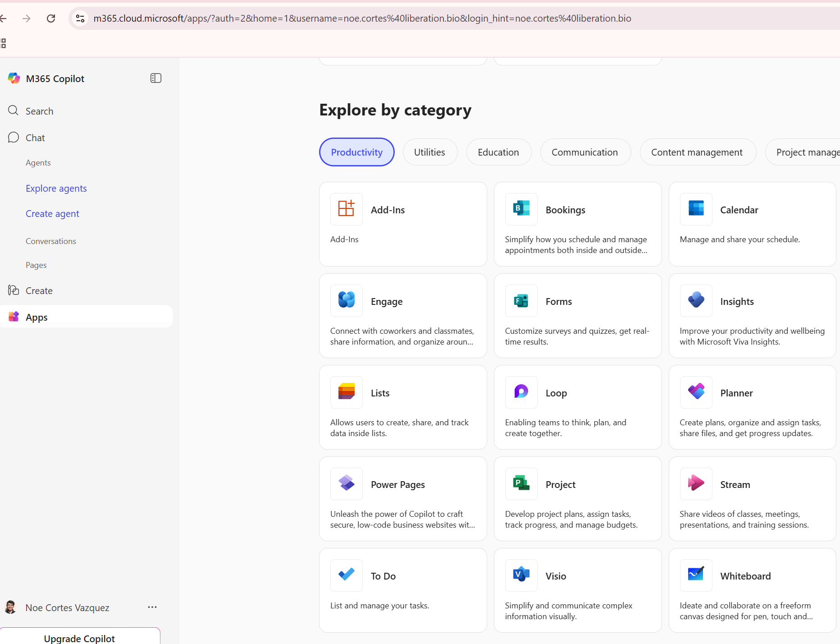Launch the Whiteboard app icon
This screenshot has width=840, height=644.
point(696,575)
